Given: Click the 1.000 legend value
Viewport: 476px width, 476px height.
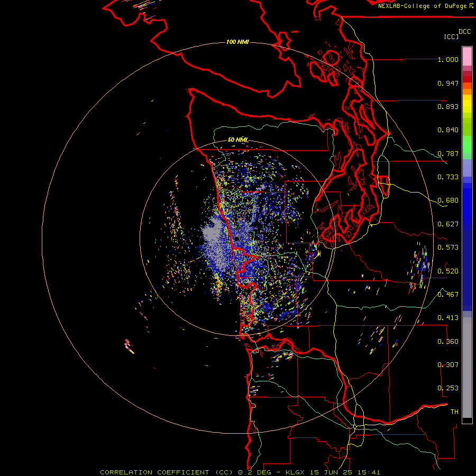Looking at the screenshot, I should (x=448, y=59).
